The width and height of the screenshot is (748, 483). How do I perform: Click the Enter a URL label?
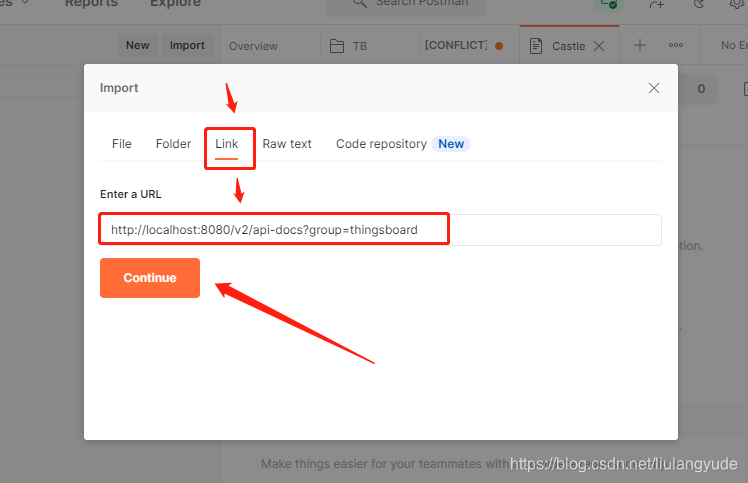point(131,194)
